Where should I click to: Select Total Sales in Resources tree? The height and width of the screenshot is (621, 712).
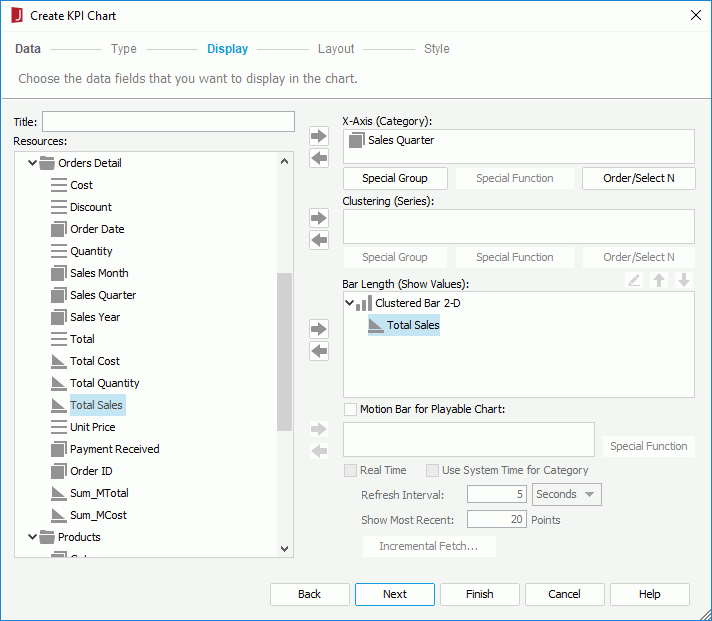(x=96, y=405)
